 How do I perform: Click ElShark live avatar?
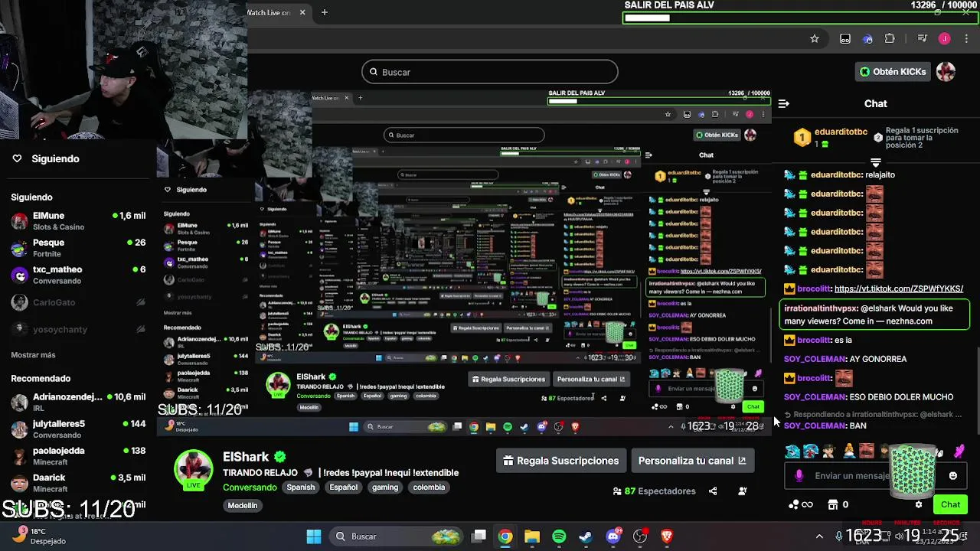194,470
